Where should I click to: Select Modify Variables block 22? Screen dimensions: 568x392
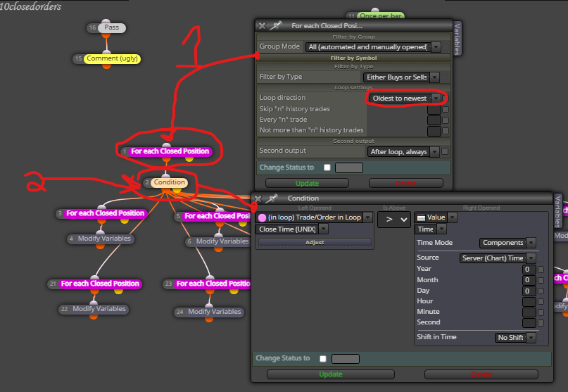pyautogui.click(x=99, y=309)
